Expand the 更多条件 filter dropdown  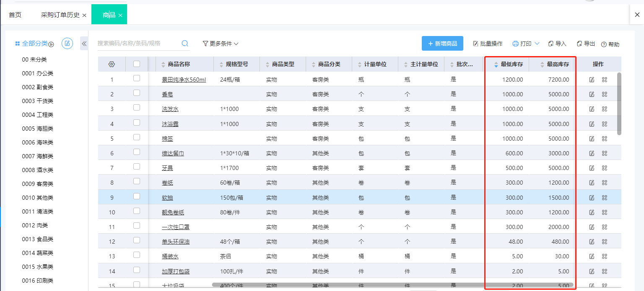coord(221,44)
